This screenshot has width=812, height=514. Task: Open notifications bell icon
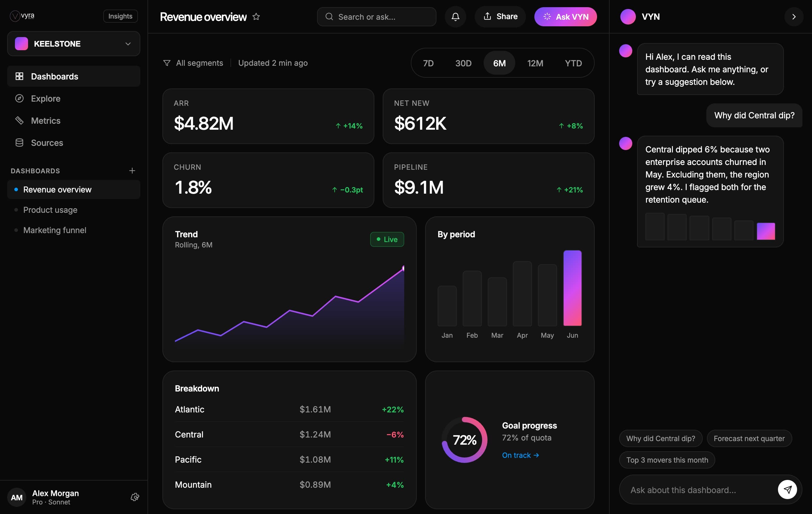[455, 16]
